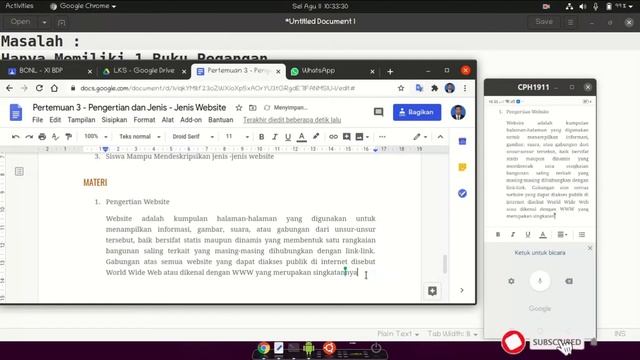Click the Explore button at bottom right
Viewport: 640px width, 360px height.
coord(432,291)
